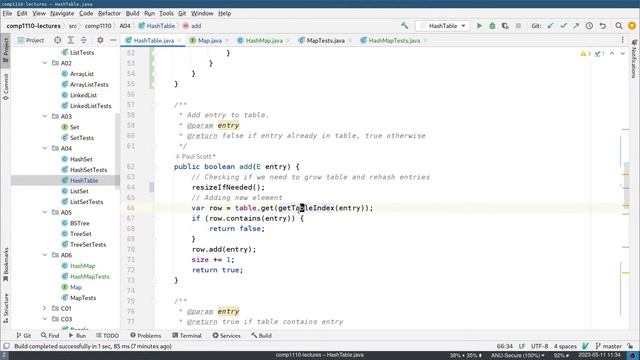Switch to MapTests.java tab
The width and height of the screenshot is (640, 360).
point(325,40)
